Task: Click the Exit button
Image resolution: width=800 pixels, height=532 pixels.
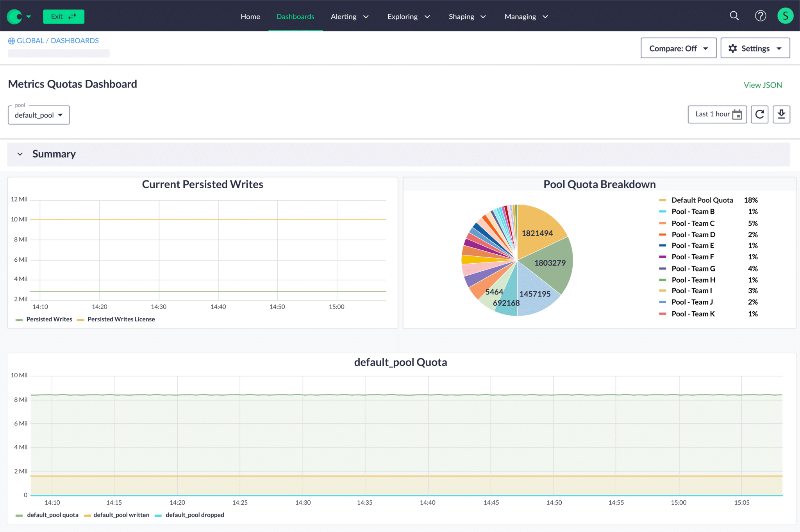Action: pos(63,16)
